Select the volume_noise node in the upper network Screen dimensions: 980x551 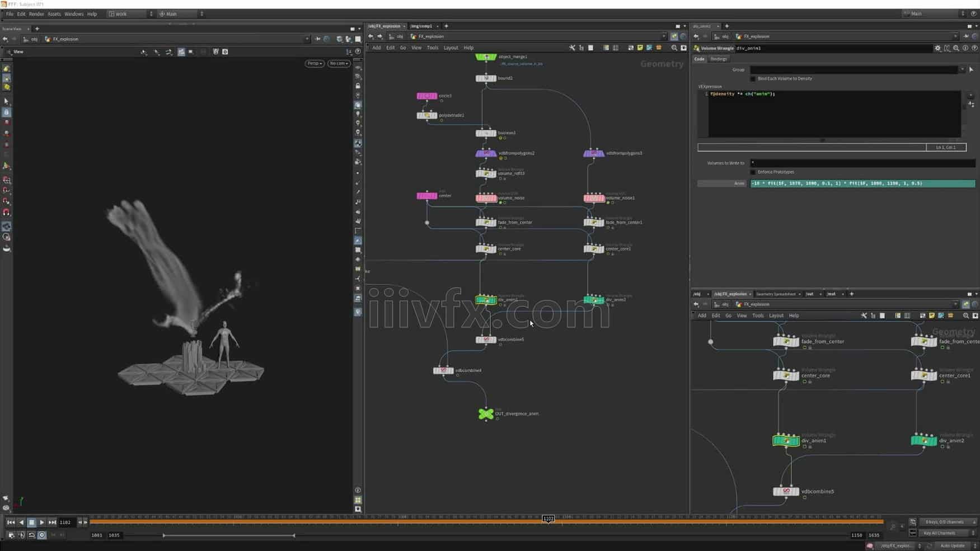coord(486,198)
